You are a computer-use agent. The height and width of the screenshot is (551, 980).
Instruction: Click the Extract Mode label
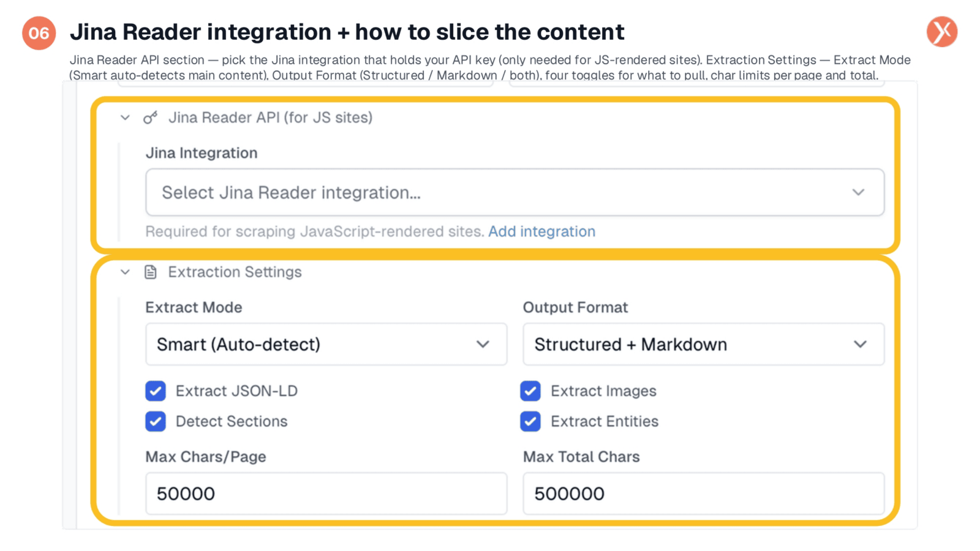tap(194, 307)
